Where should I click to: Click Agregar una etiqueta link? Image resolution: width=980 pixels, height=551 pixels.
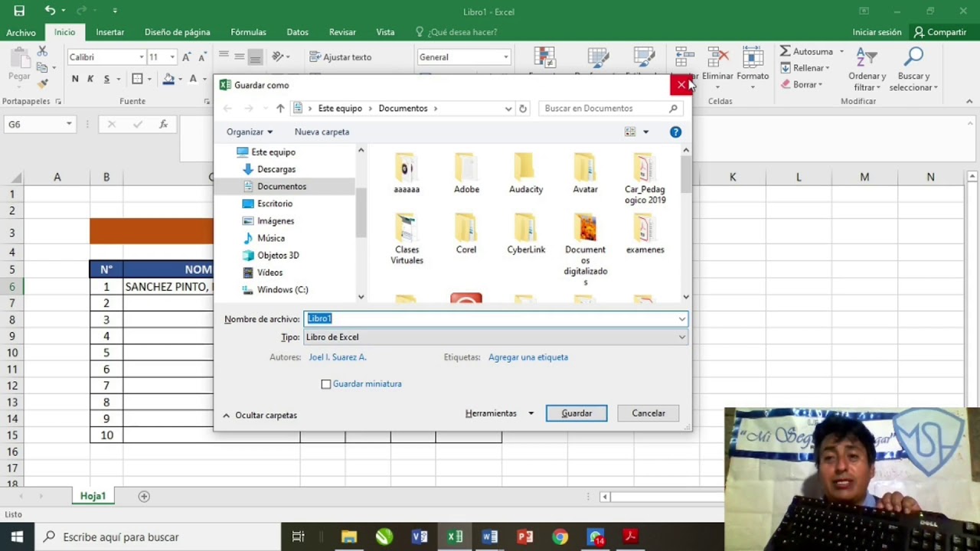(x=528, y=357)
